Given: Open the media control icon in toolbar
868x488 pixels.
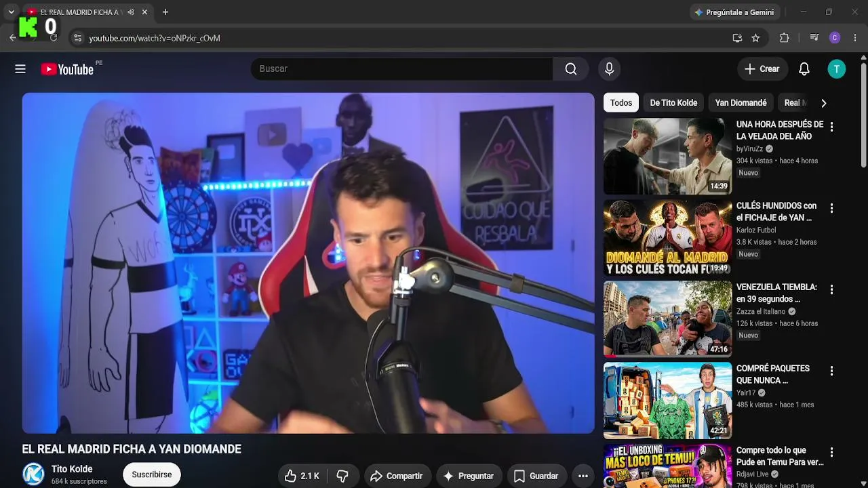Looking at the screenshot, I should click(x=814, y=38).
